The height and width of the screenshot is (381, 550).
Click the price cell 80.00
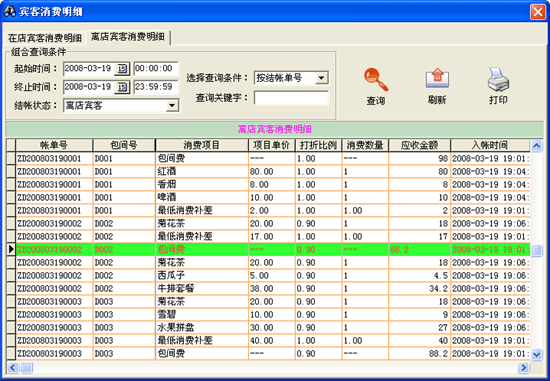point(272,172)
